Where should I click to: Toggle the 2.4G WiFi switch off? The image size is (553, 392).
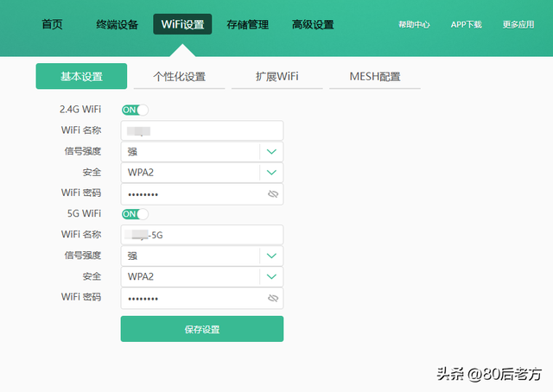[x=135, y=110]
